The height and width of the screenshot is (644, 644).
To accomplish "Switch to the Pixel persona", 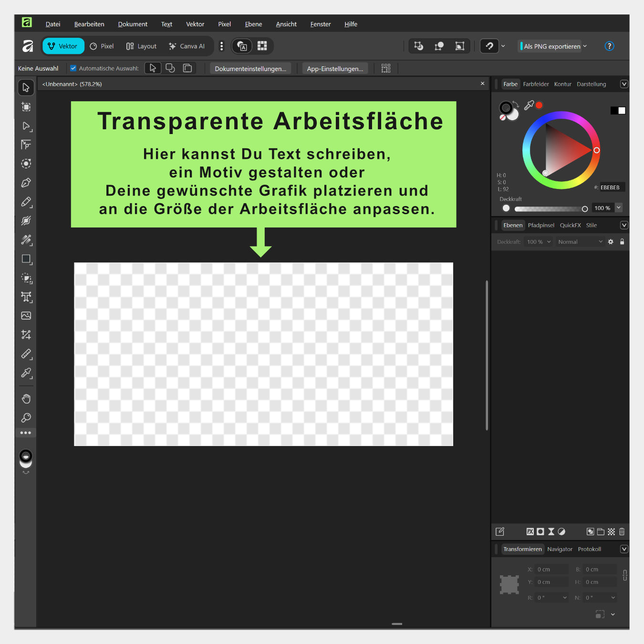I will point(102,46).
